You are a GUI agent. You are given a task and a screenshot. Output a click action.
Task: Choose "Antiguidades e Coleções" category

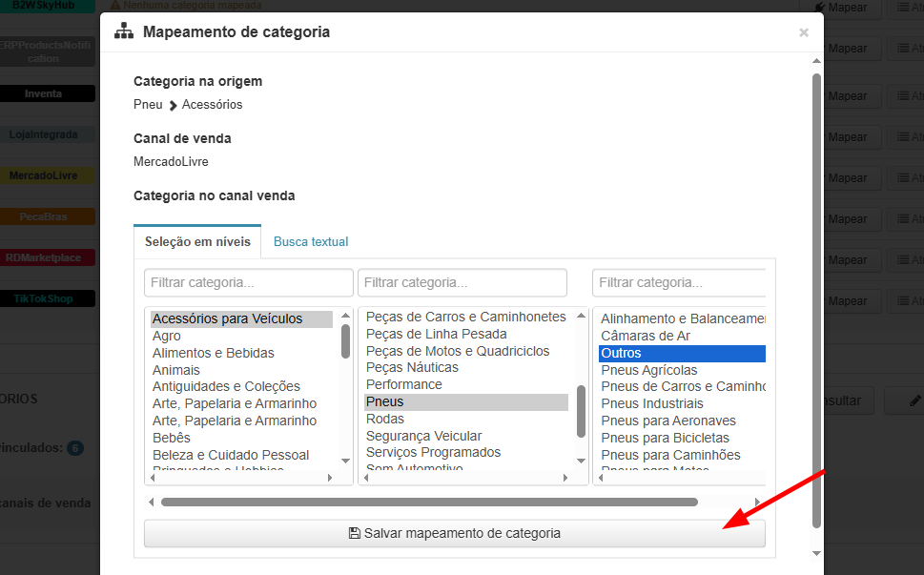pos(226,386)
